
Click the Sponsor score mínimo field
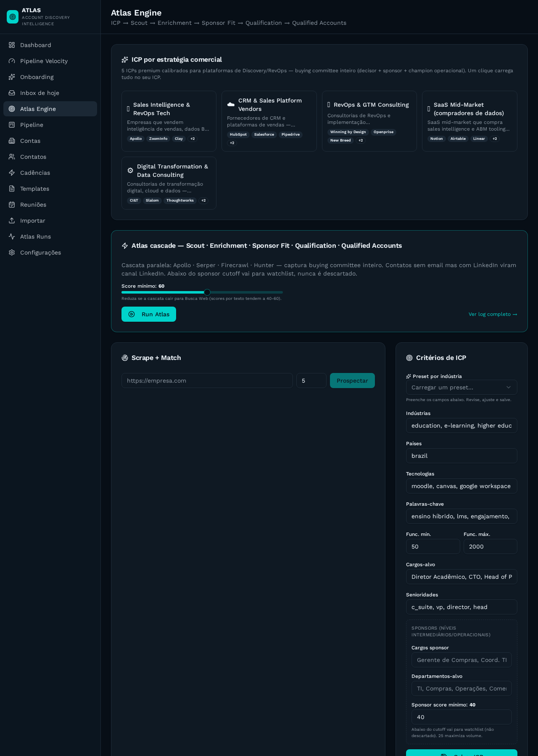tap(462, 717)
